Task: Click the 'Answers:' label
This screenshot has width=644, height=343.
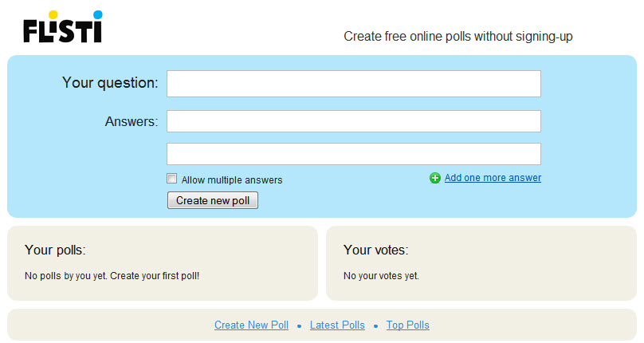Action: coord(132,121)
